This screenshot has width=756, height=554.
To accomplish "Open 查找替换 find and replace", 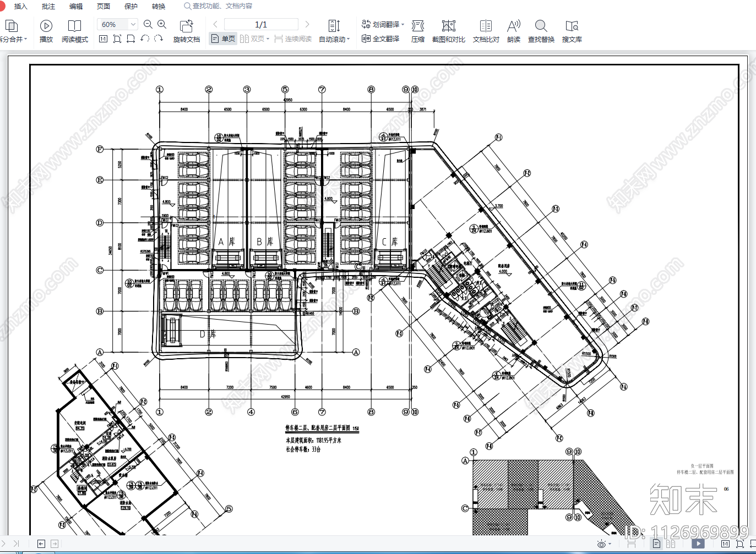I will point(541,31).
